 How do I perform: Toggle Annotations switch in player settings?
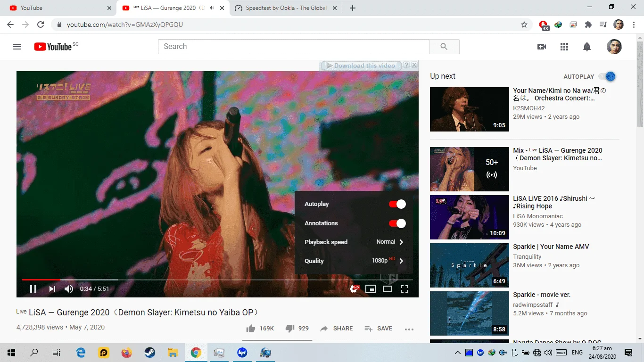[x=397, y=223]
